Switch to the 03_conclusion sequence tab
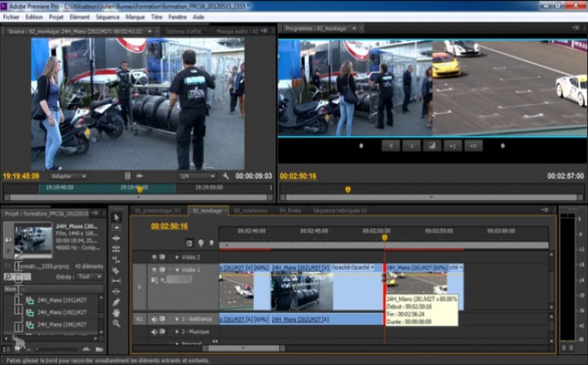588x365 pixels. tap(251, 210)
